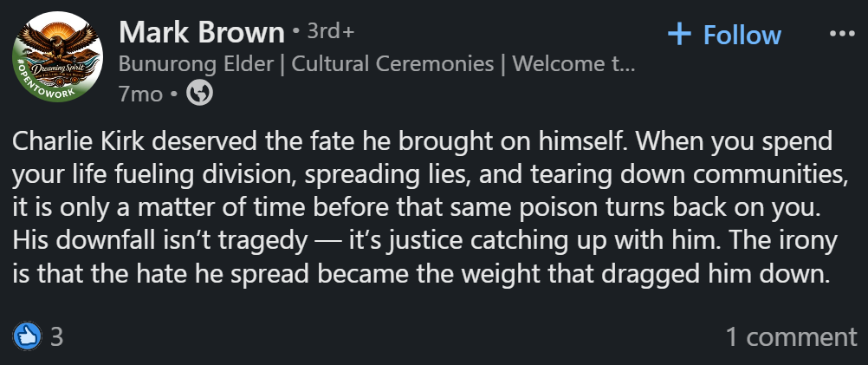Open the "1 comment" link
This screenshot has height=365, width=868.
coord(791,336)
